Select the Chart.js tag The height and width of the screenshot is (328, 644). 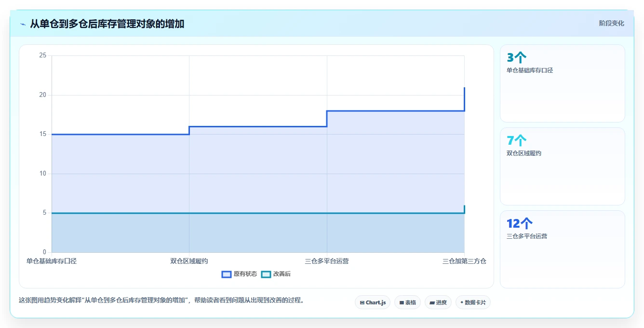[x=373, y=302]
